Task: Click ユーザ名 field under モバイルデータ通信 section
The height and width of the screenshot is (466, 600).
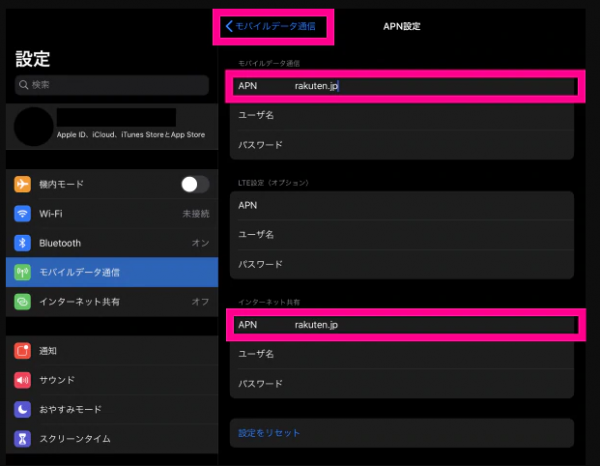Action: pyautogui.click(x=402, y=115)
